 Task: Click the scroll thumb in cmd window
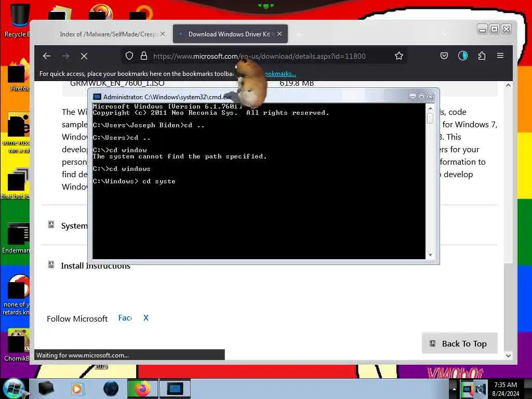coord(430,117)
